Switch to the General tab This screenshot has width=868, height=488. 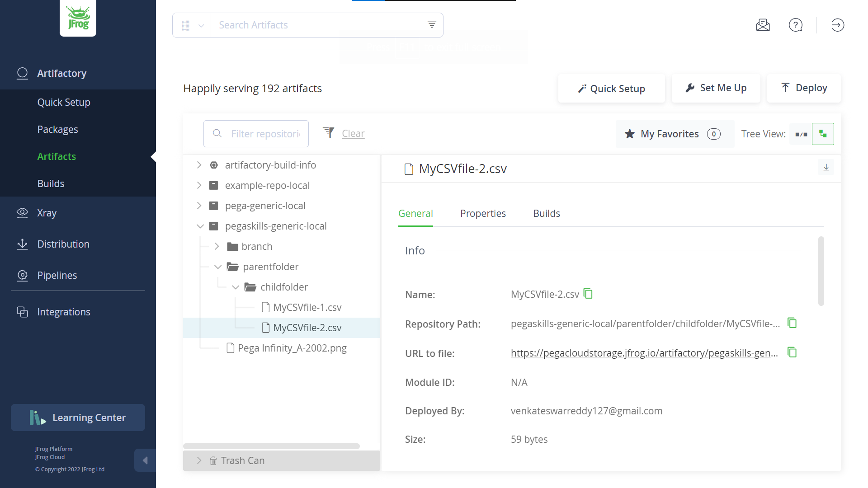pos(415,213)
